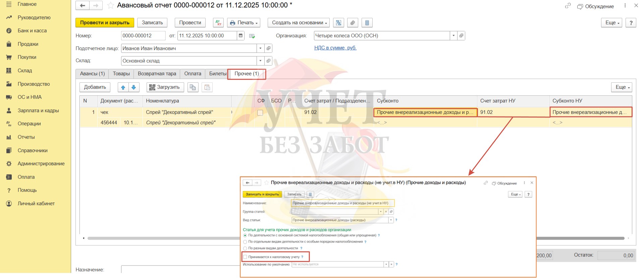Move the table row down
Screen dimensions: 644x278
click(134, 87)
